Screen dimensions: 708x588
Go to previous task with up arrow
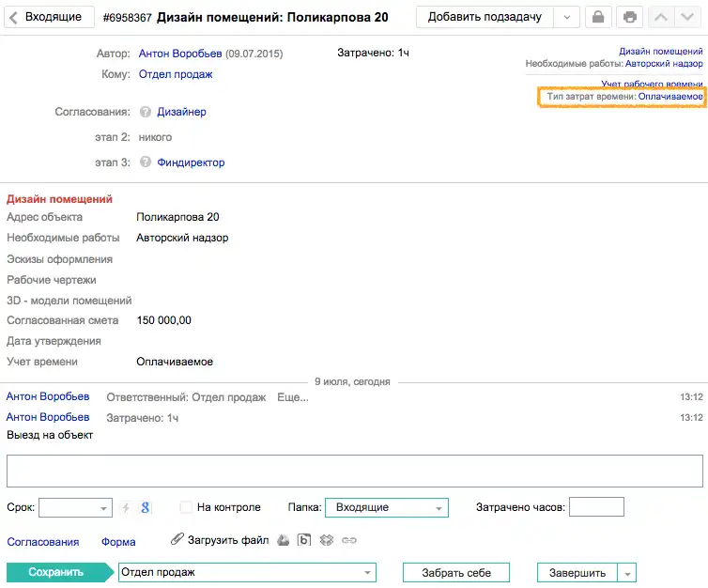tap(661, 17)
